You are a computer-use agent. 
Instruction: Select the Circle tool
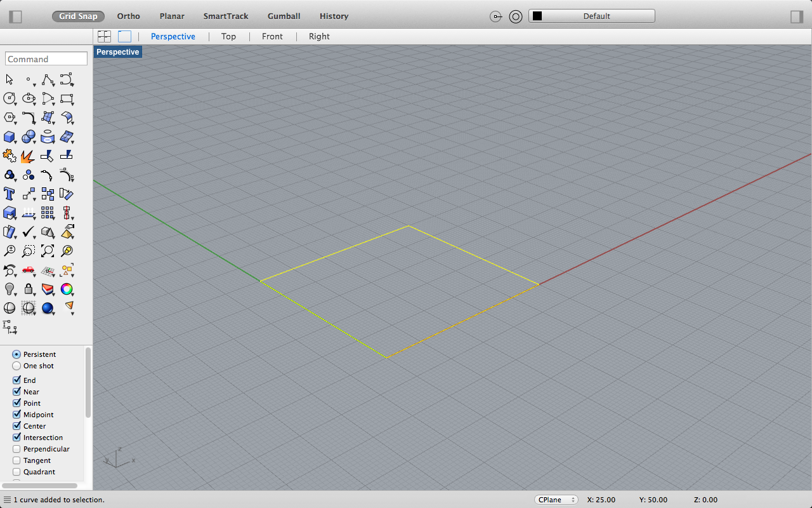(10, 98)
